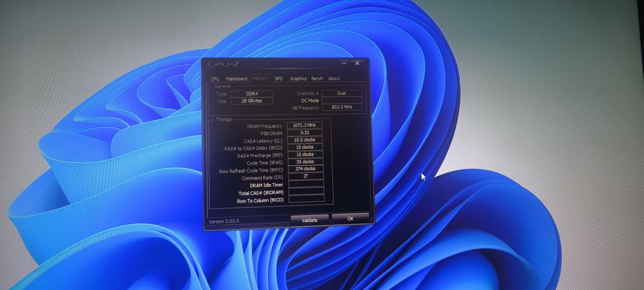Viewport: 644px width, 290px height.
Task: Click the 35 clocks tRAS value
Action: tap(305, 162)
